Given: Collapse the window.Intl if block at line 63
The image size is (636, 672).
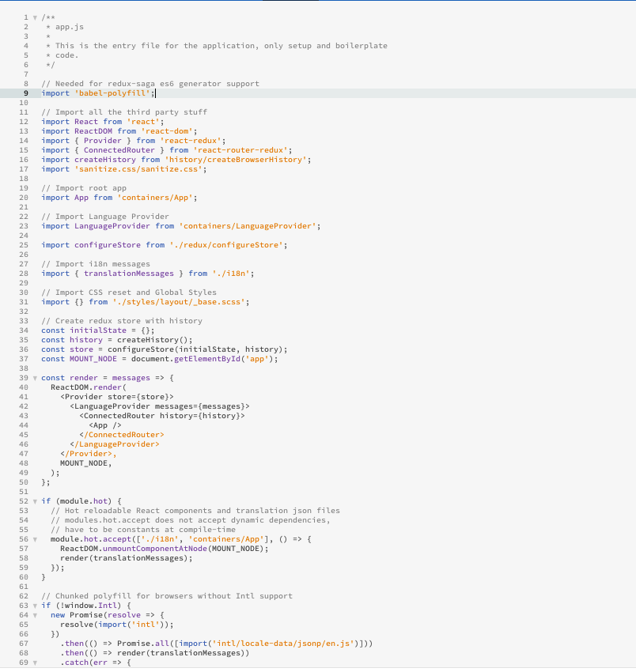Looking at the screenshot, I should click(34, 606).
